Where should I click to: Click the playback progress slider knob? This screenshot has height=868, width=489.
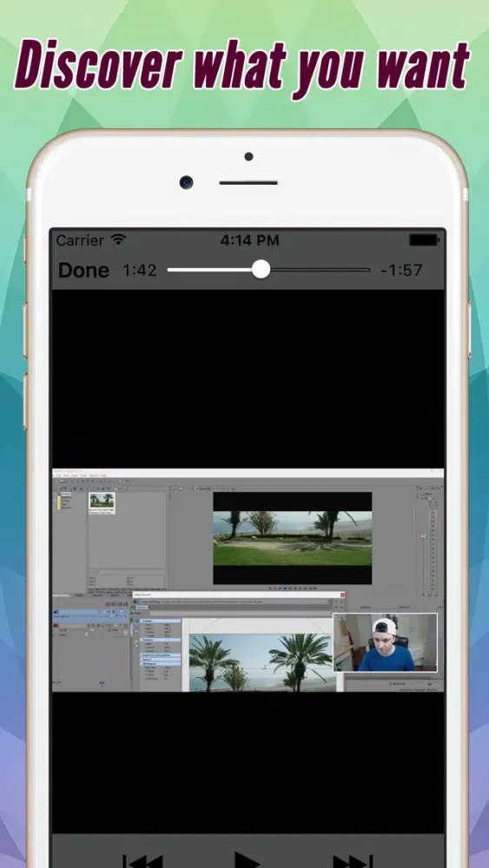pos(261,270)
